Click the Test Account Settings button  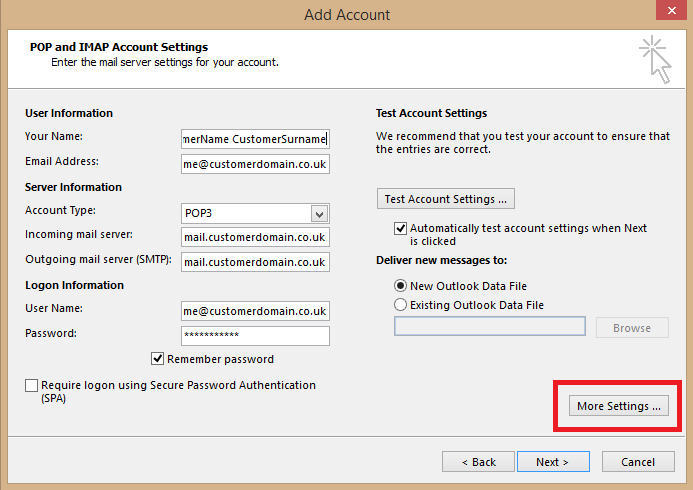446,199
